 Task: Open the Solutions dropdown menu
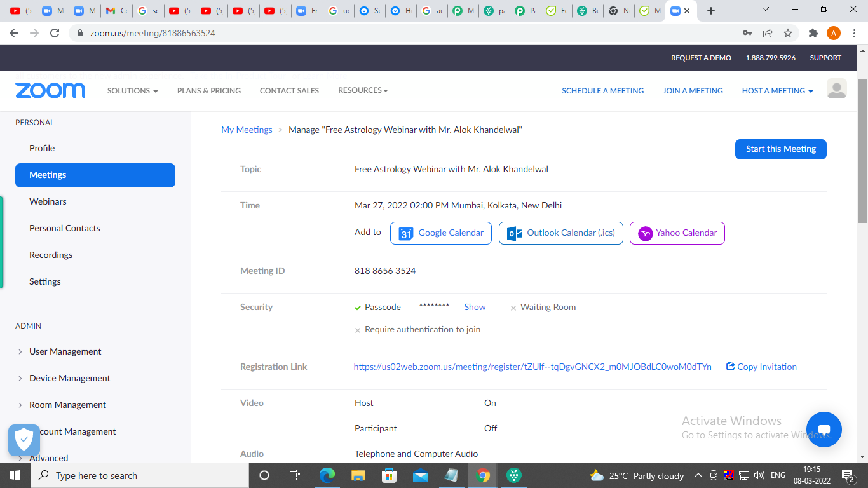132,91
